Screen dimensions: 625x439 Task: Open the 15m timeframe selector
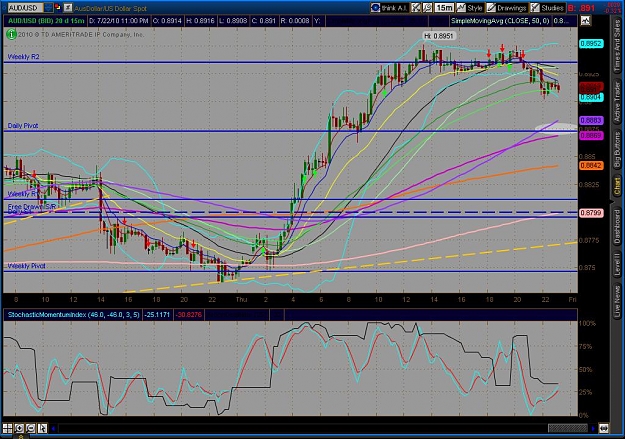click(x=444, y=8)
